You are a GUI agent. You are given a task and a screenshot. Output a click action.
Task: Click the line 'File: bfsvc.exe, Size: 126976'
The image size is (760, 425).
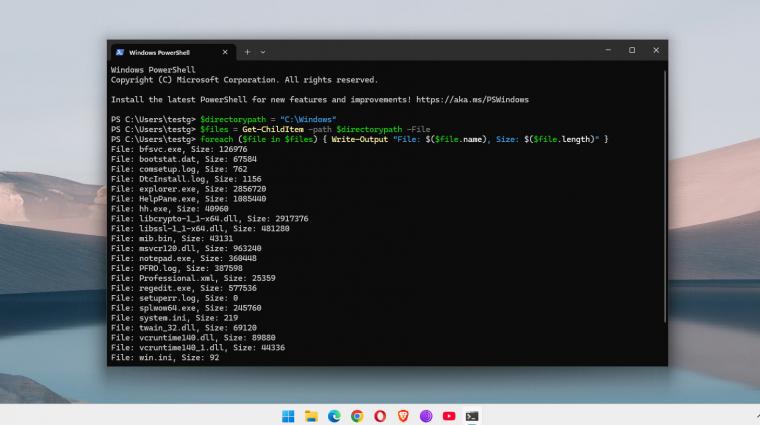(179, 149)
